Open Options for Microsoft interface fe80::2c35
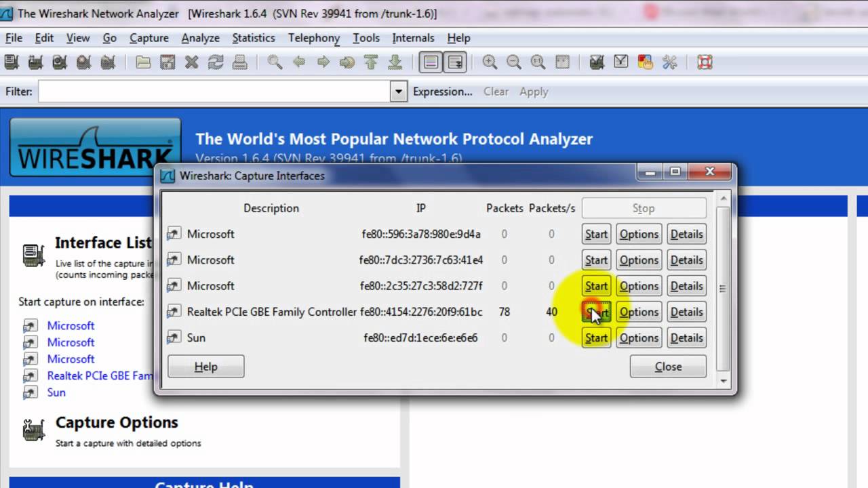This screenshot has width=868, height=488. click(x=639, y=285)
